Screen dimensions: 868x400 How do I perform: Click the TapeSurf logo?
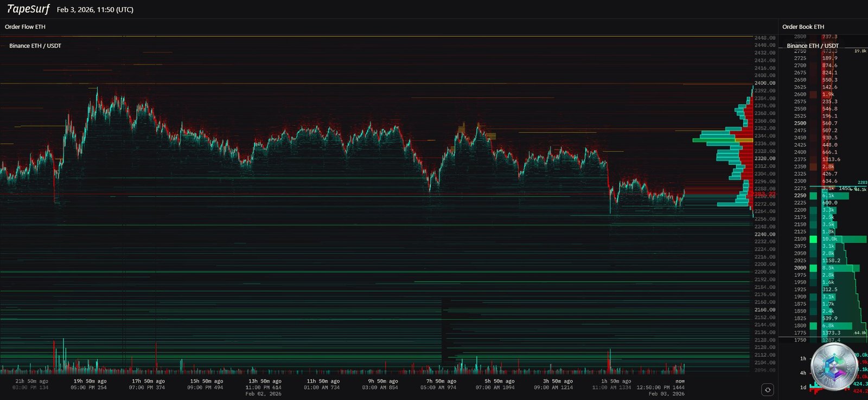click(x=28, y=9)
